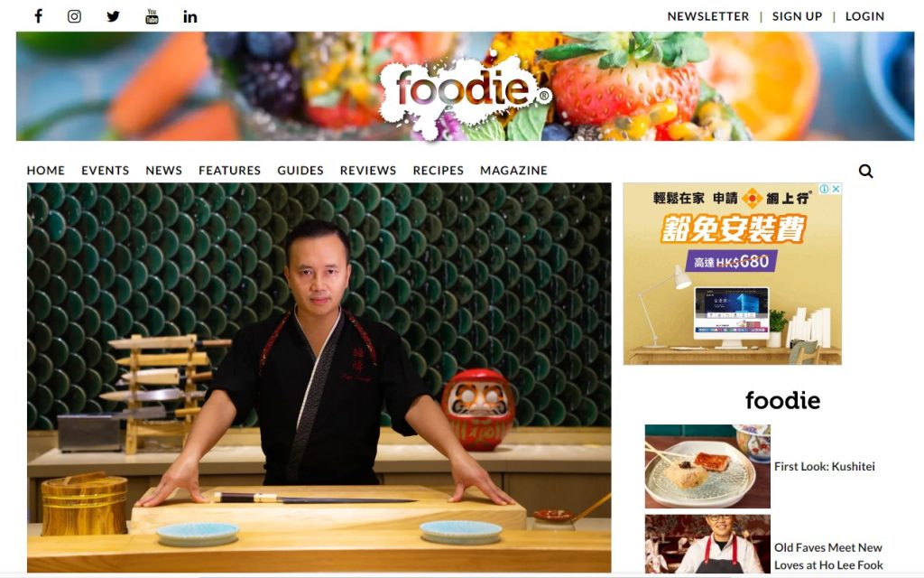The image size is (924, 578).
Task: Open the EVENTS menu item
Action: (105, 171)
